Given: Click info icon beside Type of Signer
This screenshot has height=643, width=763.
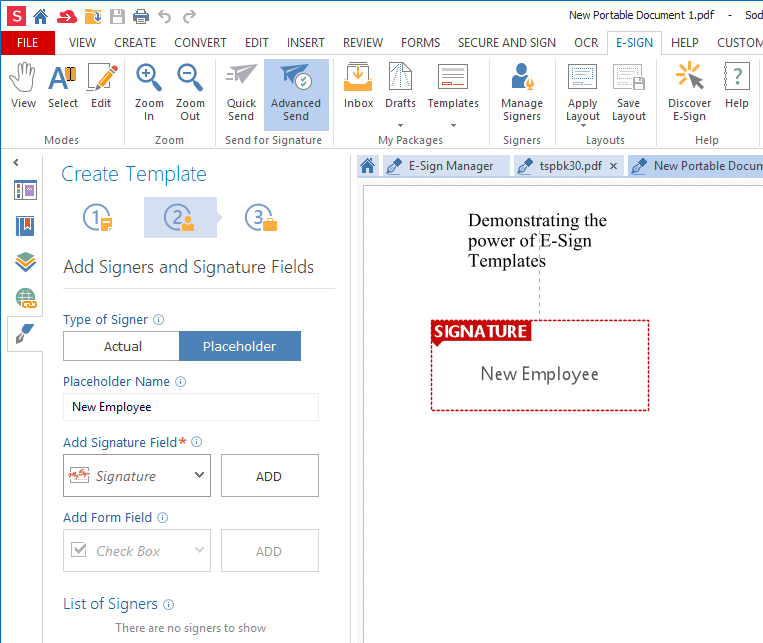Looking at the screenshot, I should pos(159,320).
